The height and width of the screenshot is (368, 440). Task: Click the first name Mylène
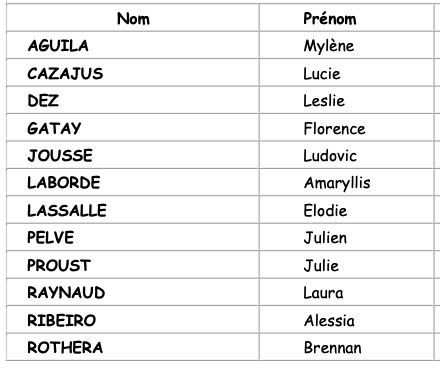(329, 46)
